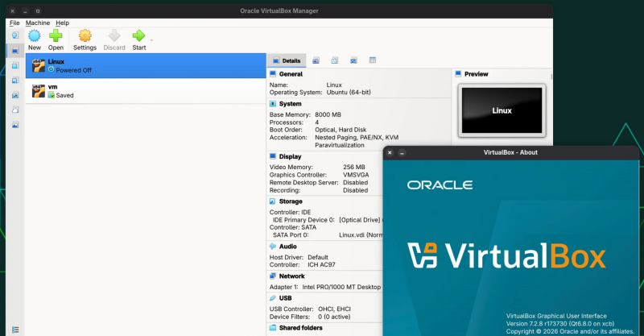Click the Powered Off status icon

[52, 69]
